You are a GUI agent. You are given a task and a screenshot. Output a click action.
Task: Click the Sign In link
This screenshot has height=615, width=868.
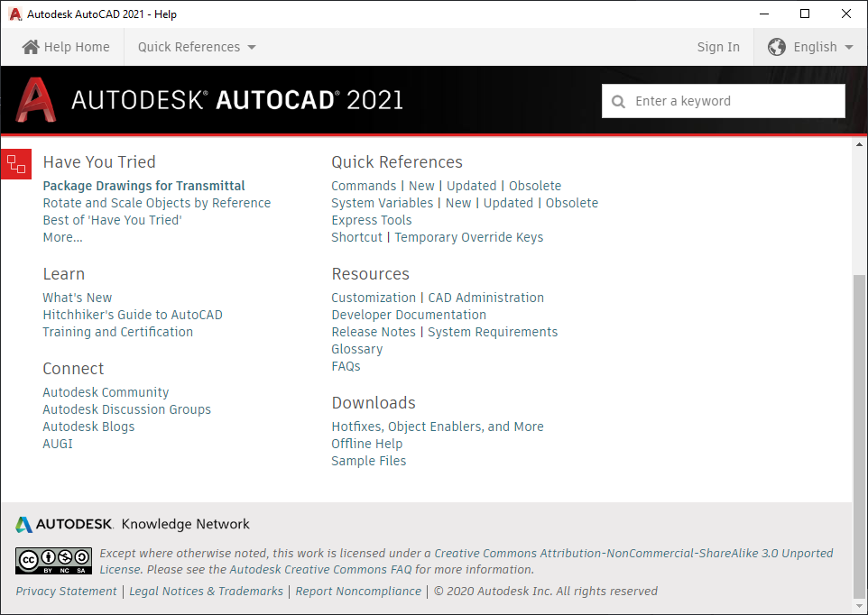point(718,47)
